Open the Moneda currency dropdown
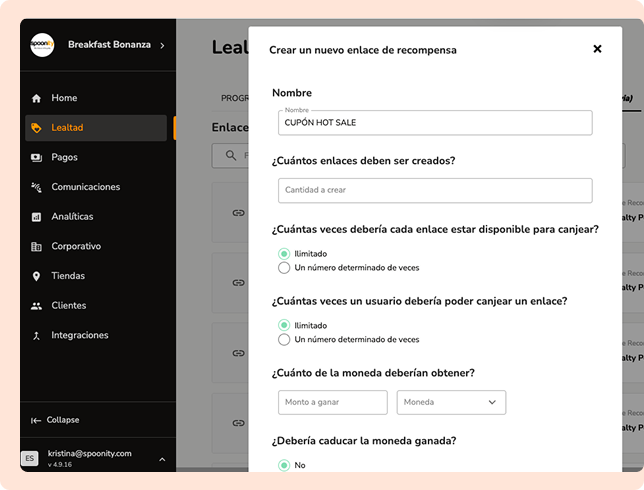Image resolution: width=644 pixels, height=490 pixels. [x=451, y=402]
